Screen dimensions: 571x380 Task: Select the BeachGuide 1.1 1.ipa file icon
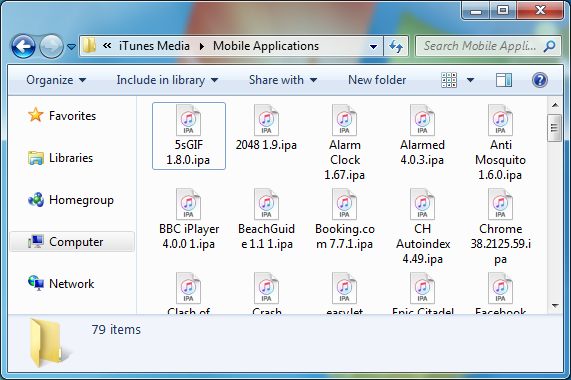pos(266,204)
